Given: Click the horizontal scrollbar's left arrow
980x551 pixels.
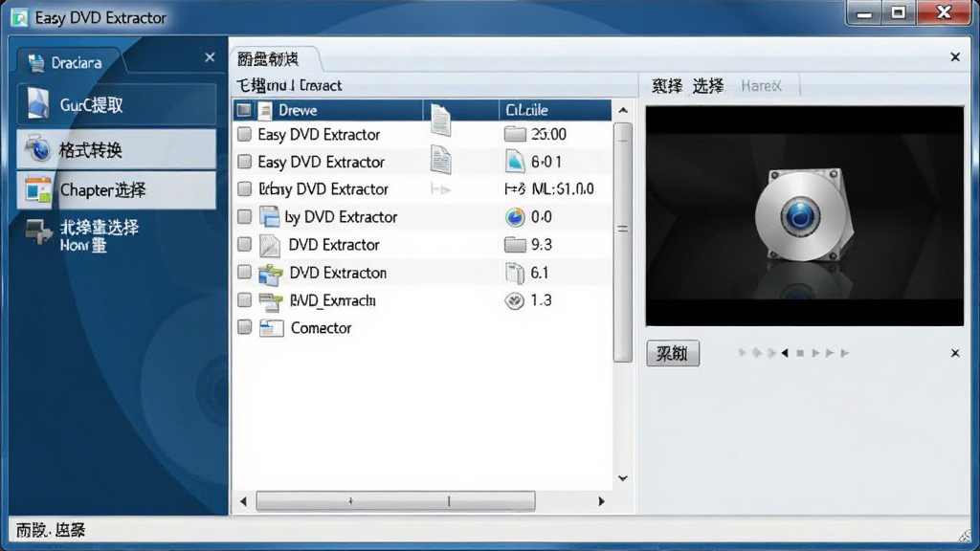Looking at the screenshot, I should point(243,501).
